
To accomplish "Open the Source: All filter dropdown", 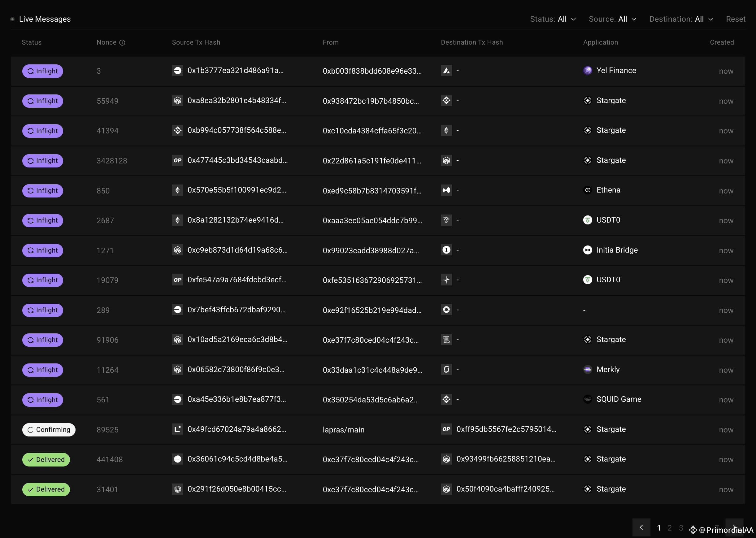I will point(612,19).
